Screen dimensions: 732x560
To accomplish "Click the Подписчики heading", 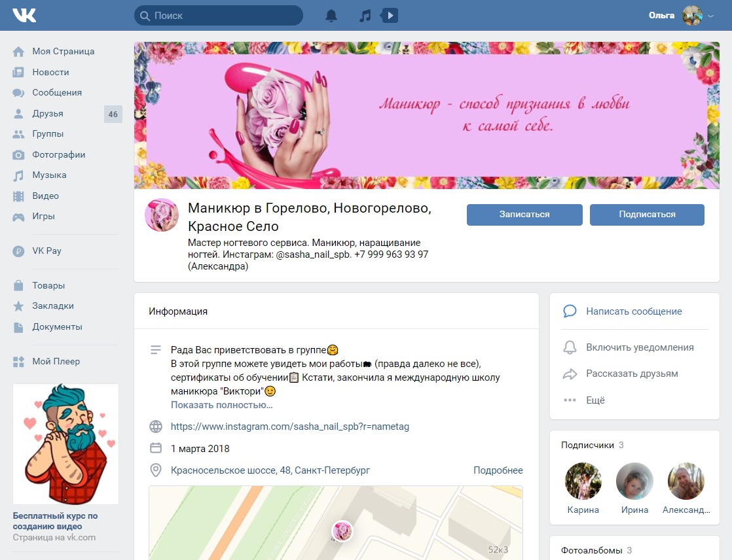I will (x=587, y=446).
